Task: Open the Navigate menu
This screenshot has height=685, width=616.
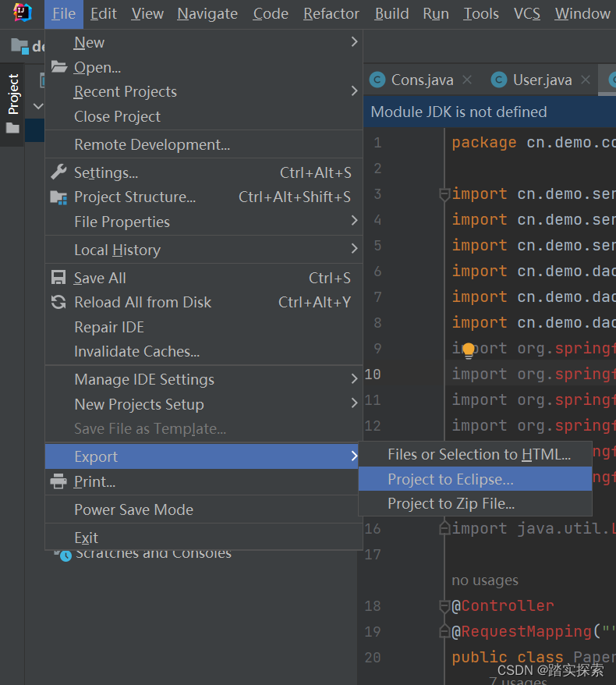Action: pos(207,14)
